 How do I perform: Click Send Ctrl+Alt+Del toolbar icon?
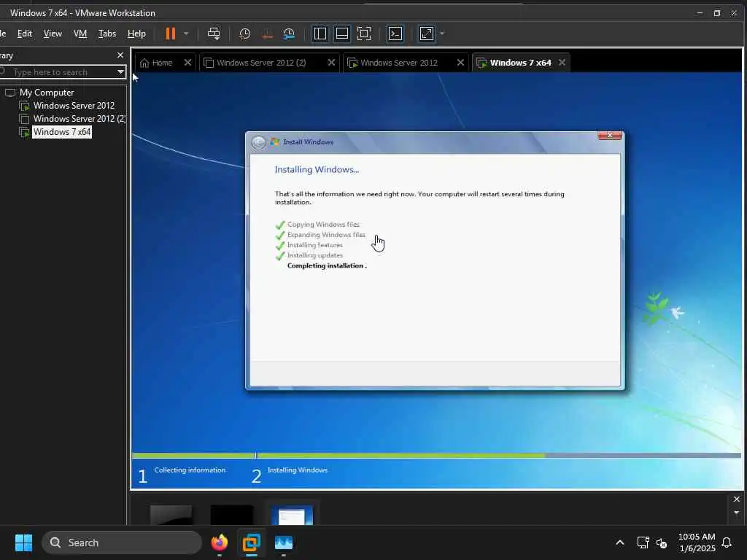[x=214, y=34]
